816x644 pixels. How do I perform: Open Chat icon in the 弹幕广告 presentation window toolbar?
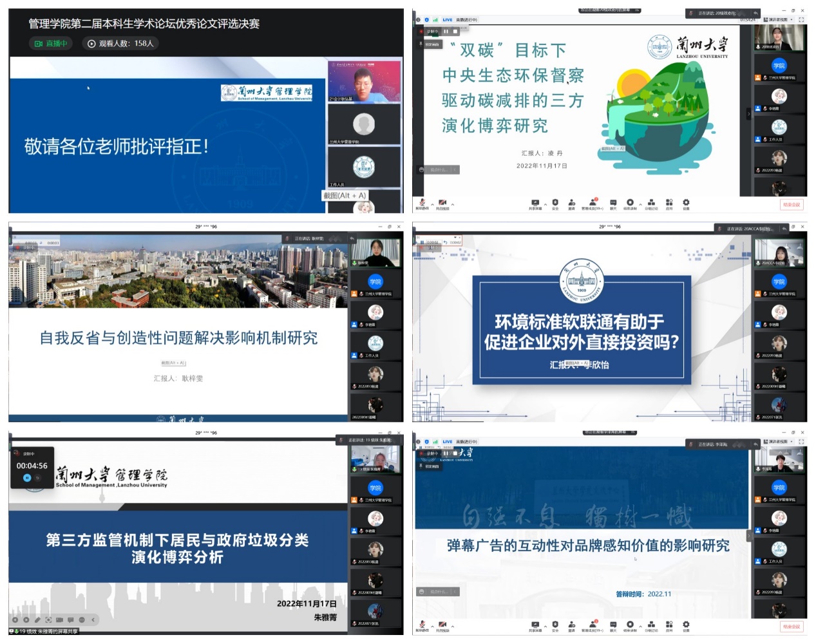coord(613,625)
